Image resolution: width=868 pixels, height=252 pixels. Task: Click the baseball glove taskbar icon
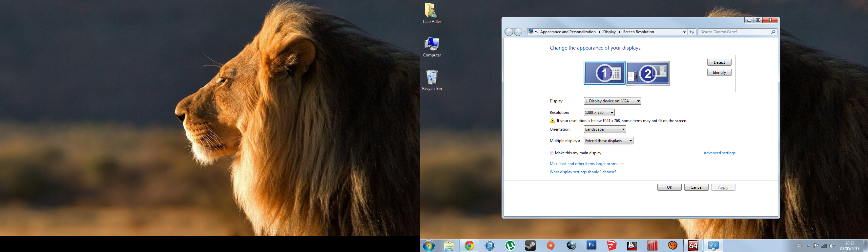click(672, 245)
